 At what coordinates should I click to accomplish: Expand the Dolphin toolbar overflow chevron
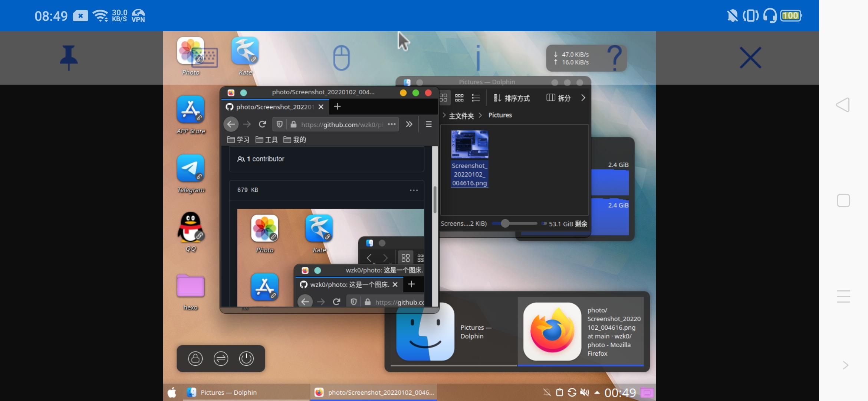coord(583,98)
